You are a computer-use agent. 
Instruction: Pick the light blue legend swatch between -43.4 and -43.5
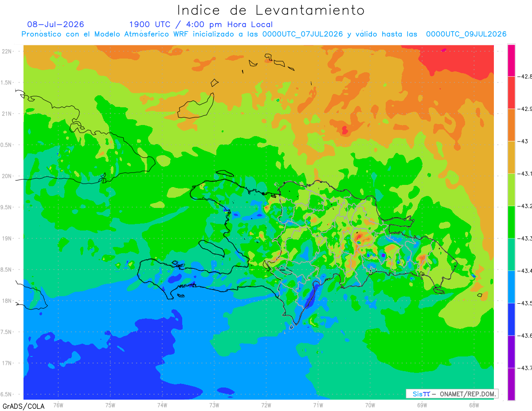pos(511,287)
